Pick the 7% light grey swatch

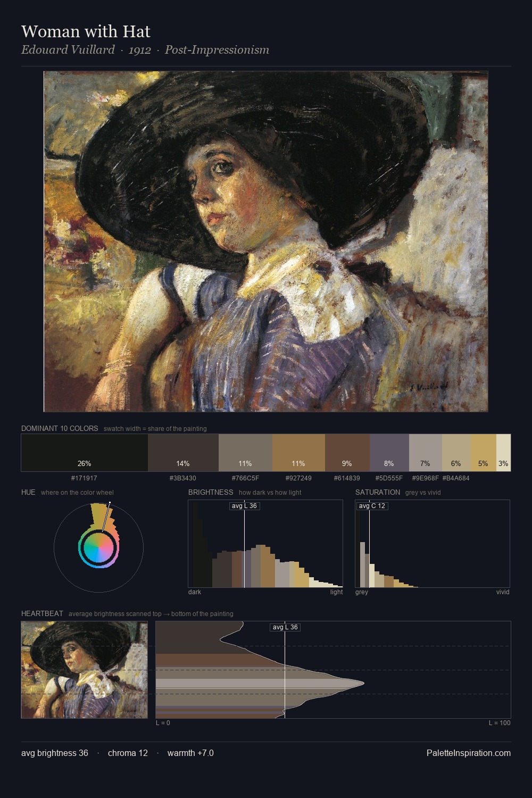(x=425, y=453)
